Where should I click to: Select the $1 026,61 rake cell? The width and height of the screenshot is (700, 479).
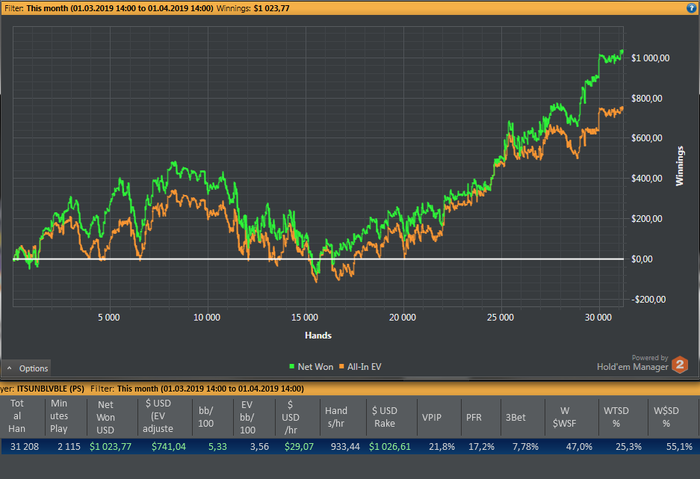point(390,446)
